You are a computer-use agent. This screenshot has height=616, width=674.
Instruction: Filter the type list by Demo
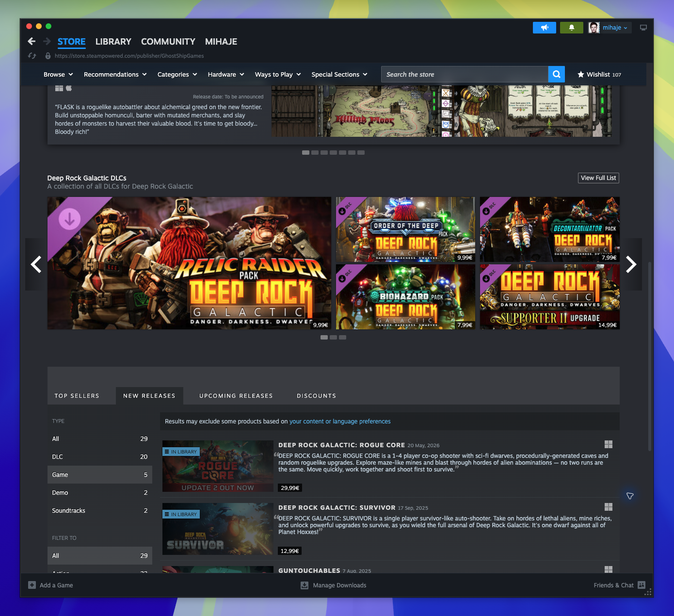(100, 493)
